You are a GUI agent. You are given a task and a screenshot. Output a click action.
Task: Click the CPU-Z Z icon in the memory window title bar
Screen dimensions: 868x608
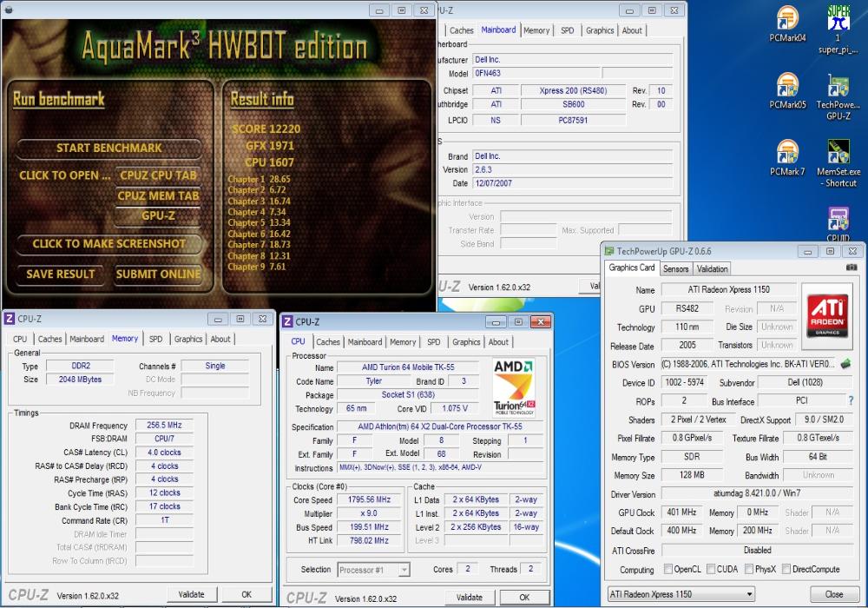tap(9, 319)
